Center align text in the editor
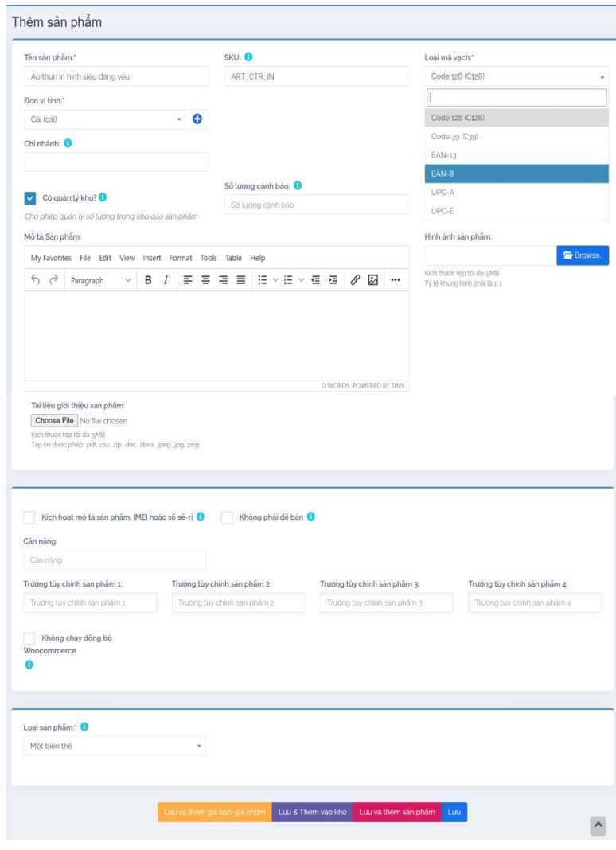616x850 pixels. coord(205,280)
